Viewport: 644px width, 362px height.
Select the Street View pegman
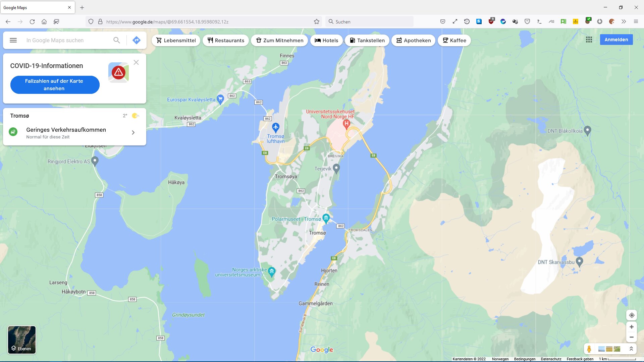point(589,349)
